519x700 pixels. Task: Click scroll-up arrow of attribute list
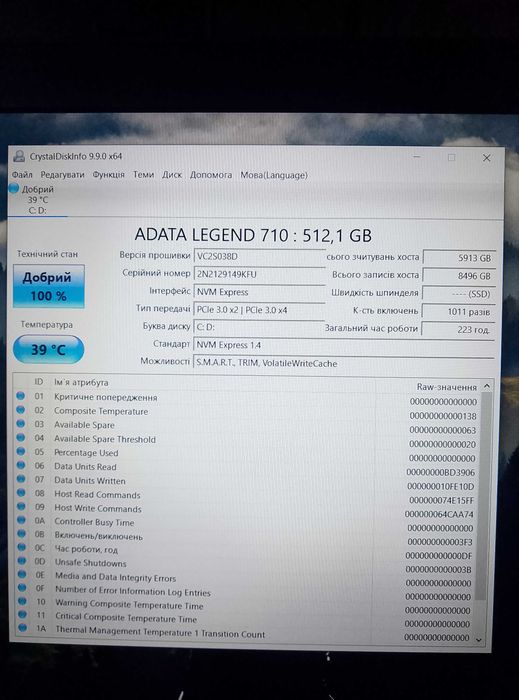click(487, 386)
